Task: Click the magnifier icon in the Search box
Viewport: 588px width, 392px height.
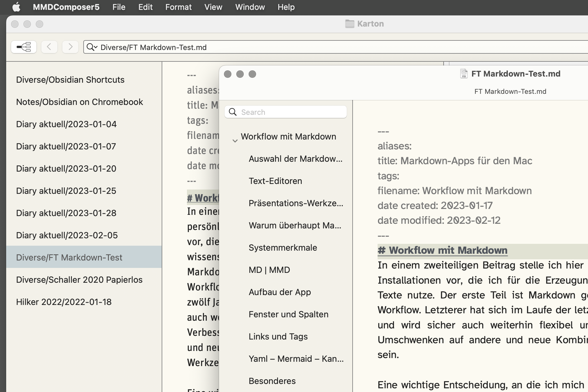Action: tap(233, 112)
